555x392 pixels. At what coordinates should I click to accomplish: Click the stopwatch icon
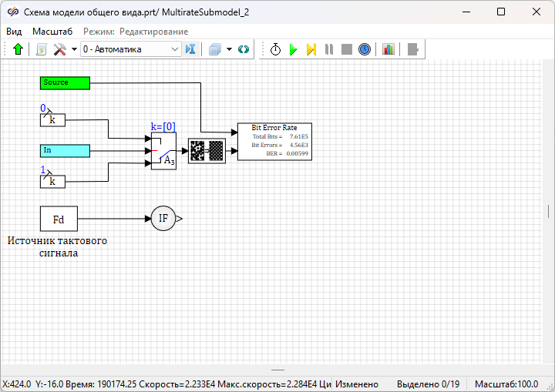click(x=275, y=49)
